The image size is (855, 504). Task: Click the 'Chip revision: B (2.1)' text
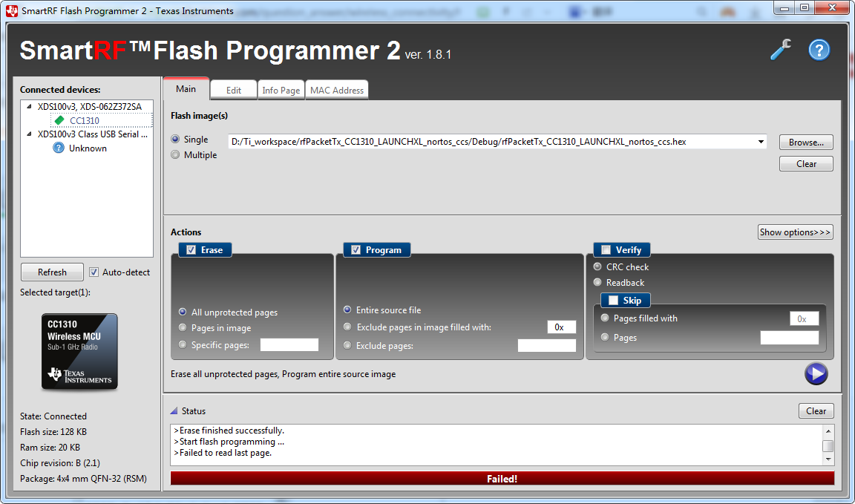pos(59,463)
